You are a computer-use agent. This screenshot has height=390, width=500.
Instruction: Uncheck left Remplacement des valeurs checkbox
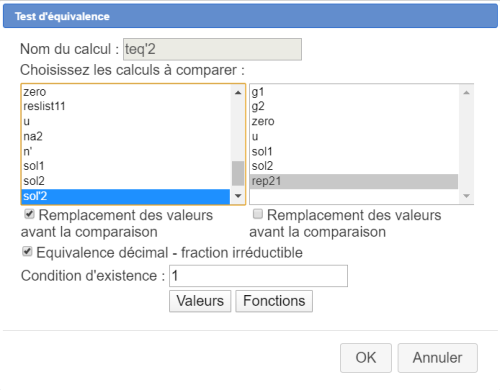(x=29, y=214)
